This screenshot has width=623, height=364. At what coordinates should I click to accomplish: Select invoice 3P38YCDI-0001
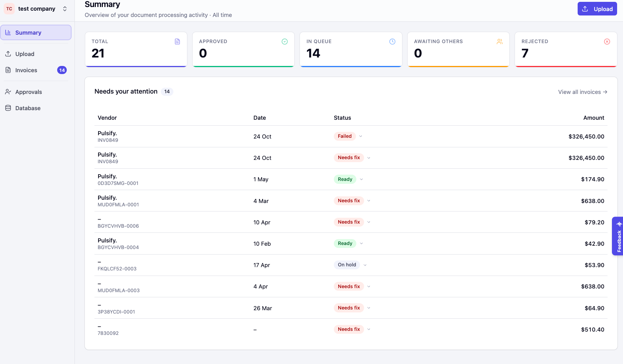click(x=116, y=312)
